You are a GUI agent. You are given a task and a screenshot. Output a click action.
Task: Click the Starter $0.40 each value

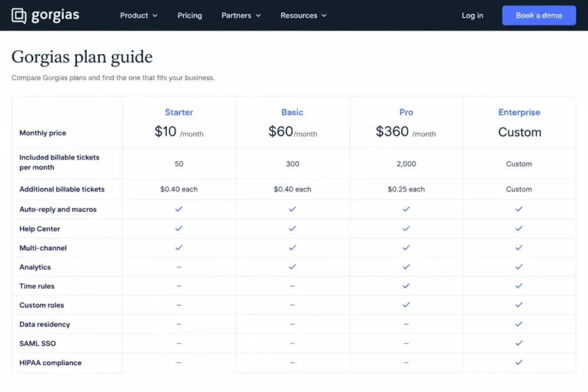(x=179, y=189)
